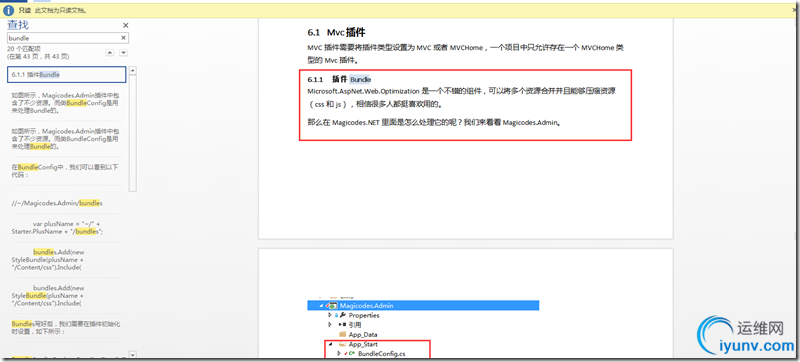Screen dimensions: 800x362
Task: Open result "Bundles写好后，我们需要在插件初始化时设置"
Action: pos(65,327)
